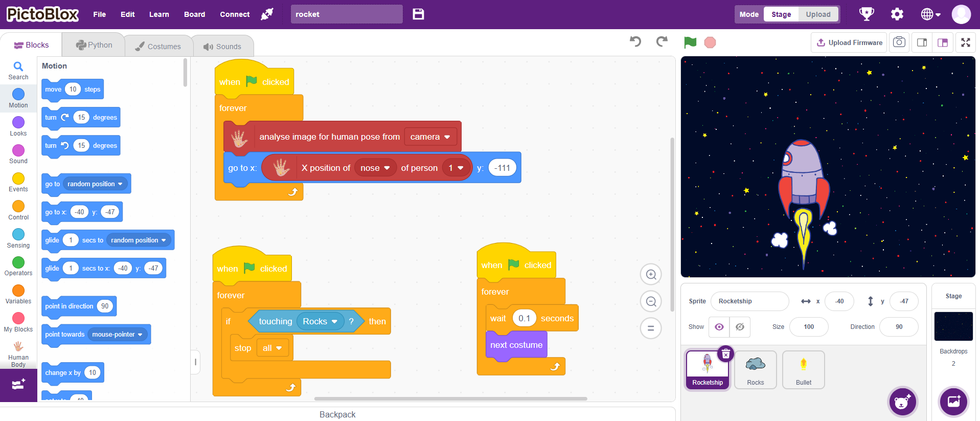The width and height of the screenshot is (980, 421).
Task: Switch Mode toggle to Stage
Action: 781,14
